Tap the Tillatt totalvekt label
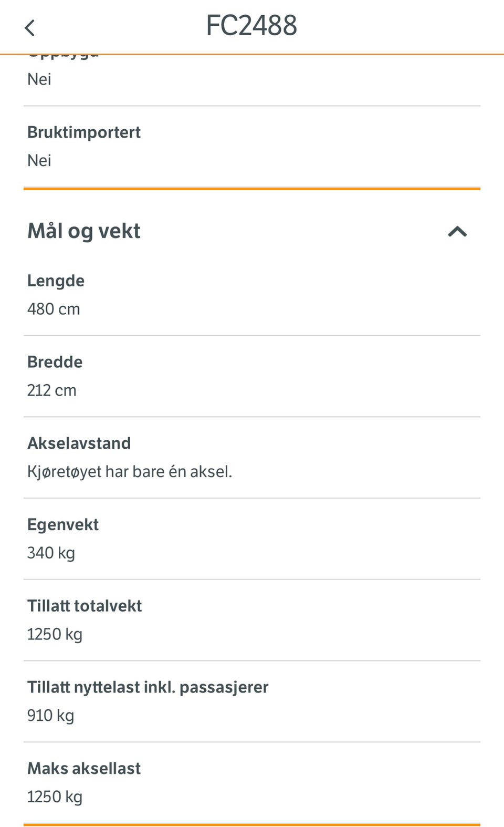This screenshot has height=827, width=504. point(85,605)
